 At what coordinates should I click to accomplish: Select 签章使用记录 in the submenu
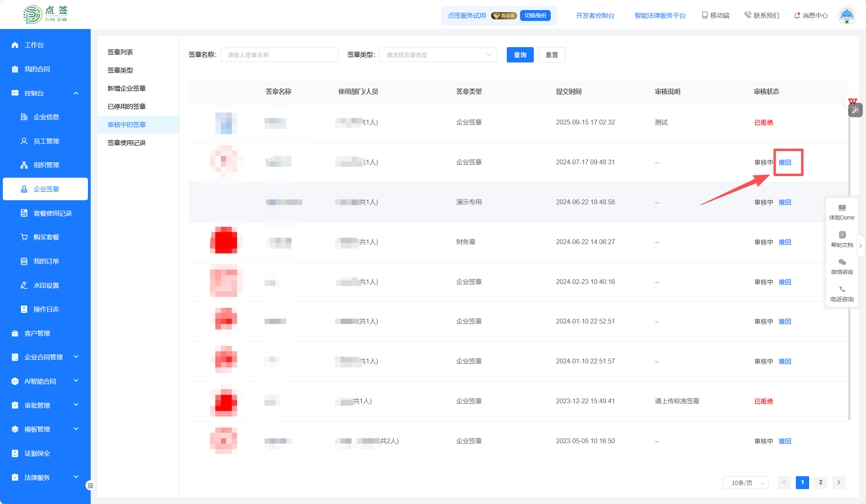[127, 143]
